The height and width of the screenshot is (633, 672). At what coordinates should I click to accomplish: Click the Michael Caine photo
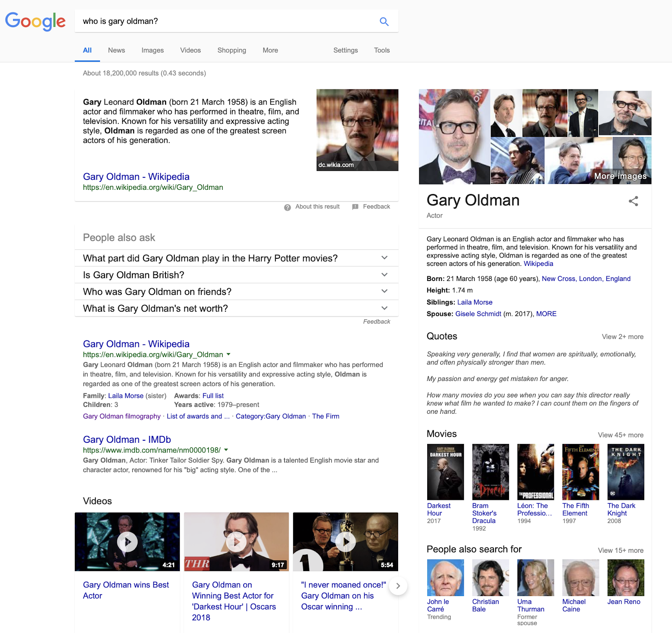click(x=581, y=578)
